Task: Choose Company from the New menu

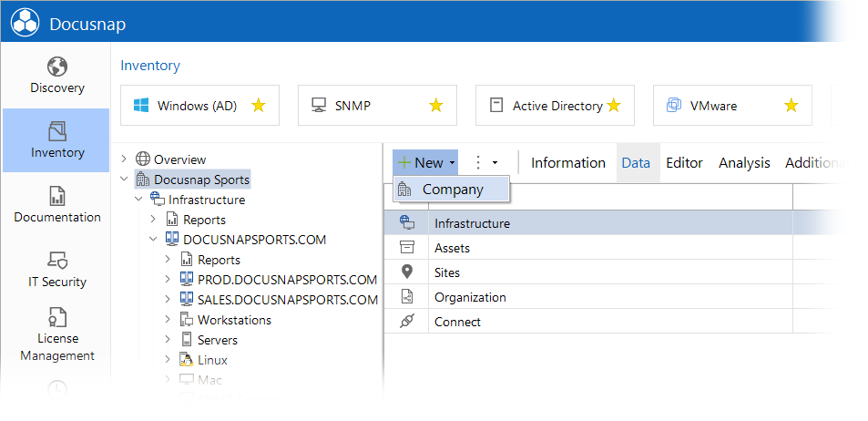Action: pos(452,190)
